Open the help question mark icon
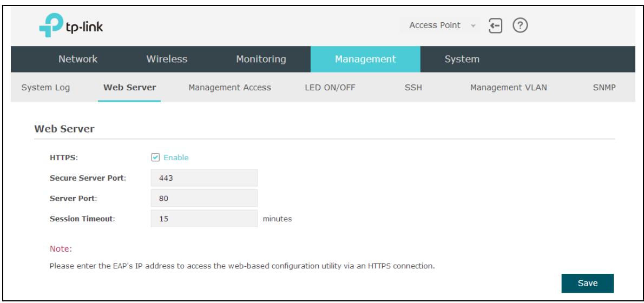The width and height of the screenshot is (644, 303). coord(520,26)
